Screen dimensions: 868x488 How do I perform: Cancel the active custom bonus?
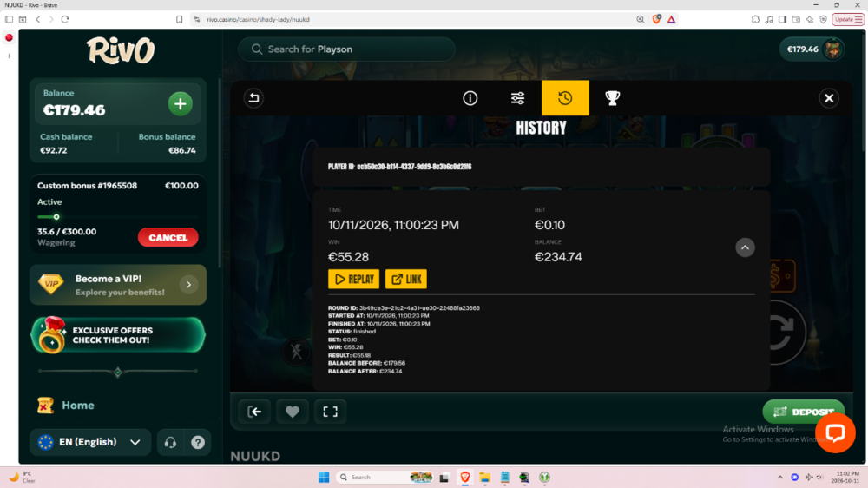[x=168, y=237]
